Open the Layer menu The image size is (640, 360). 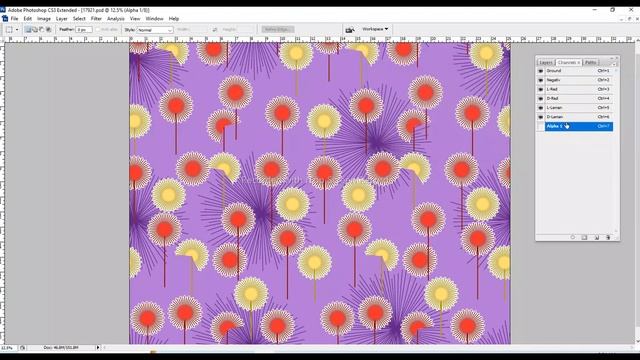62,19
